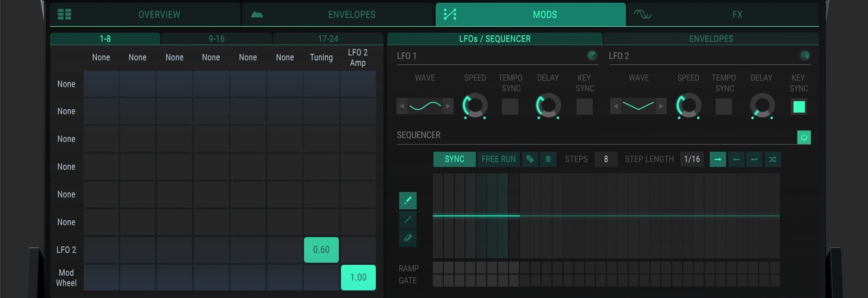Viewport: 868px width, 298px height.
Task: Set sequencer direction to forward arrow
Action: point(718,159)
